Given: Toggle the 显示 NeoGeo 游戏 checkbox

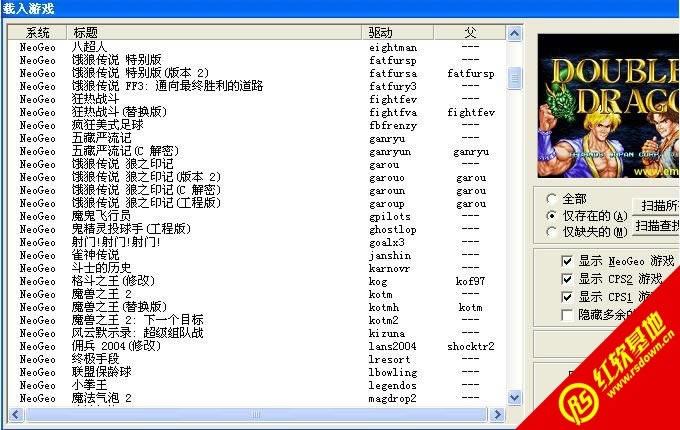Looking at the screenshot, I should point(567,261).
